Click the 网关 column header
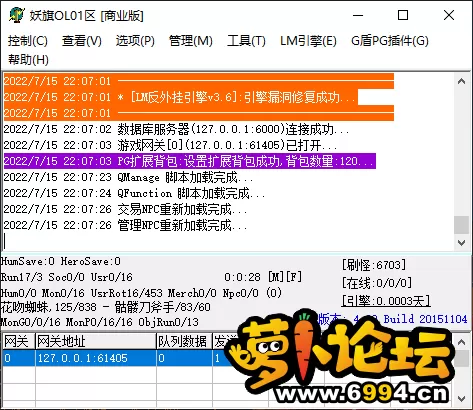The height and width of the screenshot is (410, 473). point(18,341)
